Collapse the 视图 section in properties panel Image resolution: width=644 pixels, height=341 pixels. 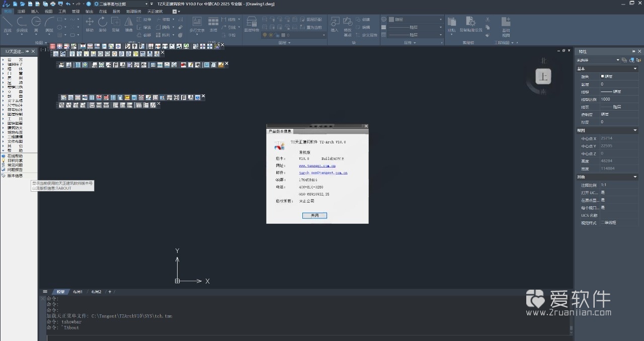click(x=635, y=131)
